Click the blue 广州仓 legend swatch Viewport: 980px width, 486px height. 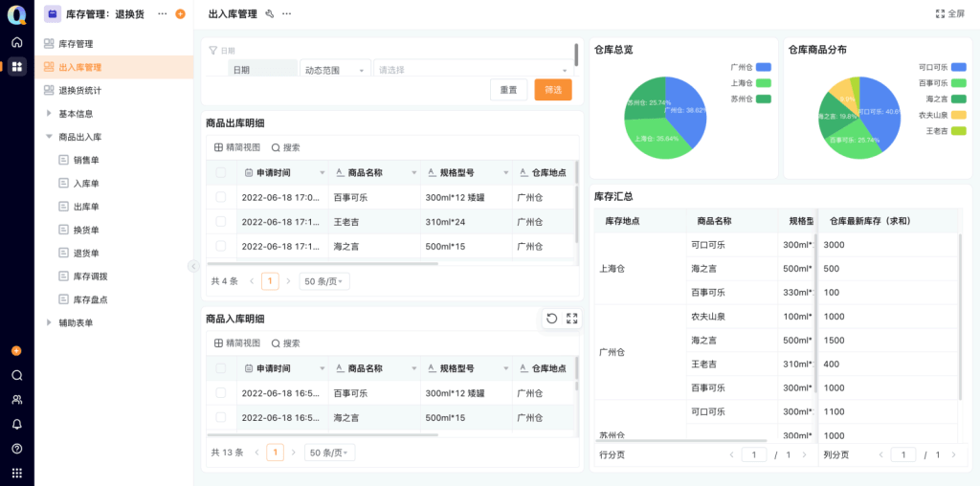(763, 68)
